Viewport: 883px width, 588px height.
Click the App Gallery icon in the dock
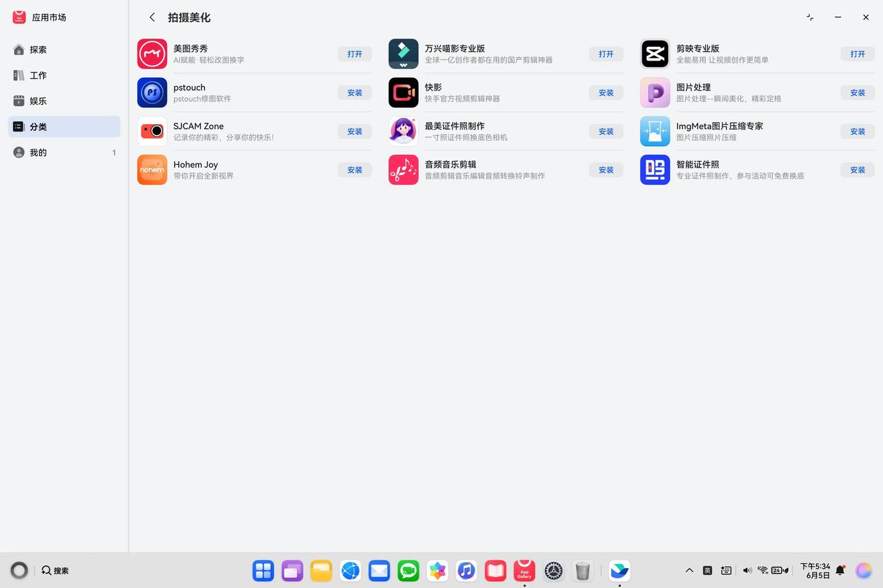coord(524,571)
